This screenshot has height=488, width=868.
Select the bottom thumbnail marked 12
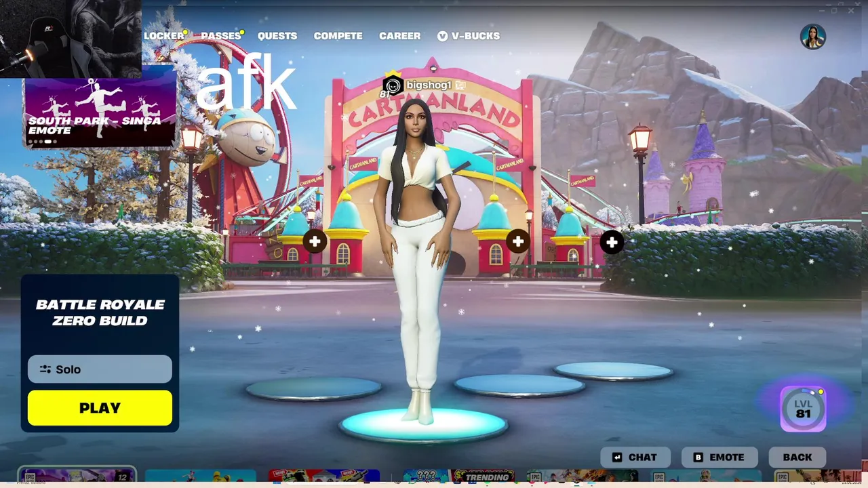[77, 475]
